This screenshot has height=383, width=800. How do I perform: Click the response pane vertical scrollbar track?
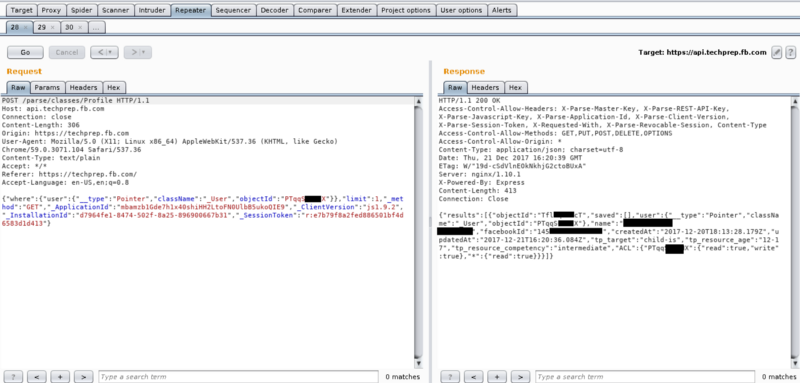pos(795,232)
